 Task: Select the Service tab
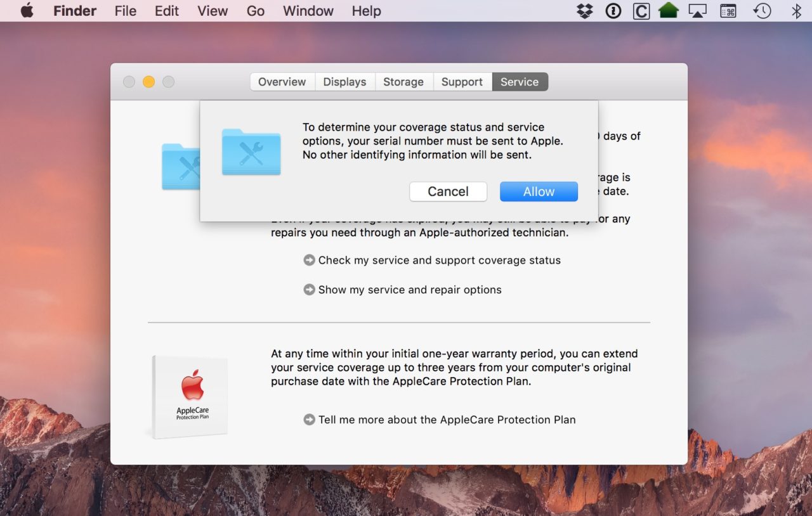pyautogui.click(x=520, y=82)
